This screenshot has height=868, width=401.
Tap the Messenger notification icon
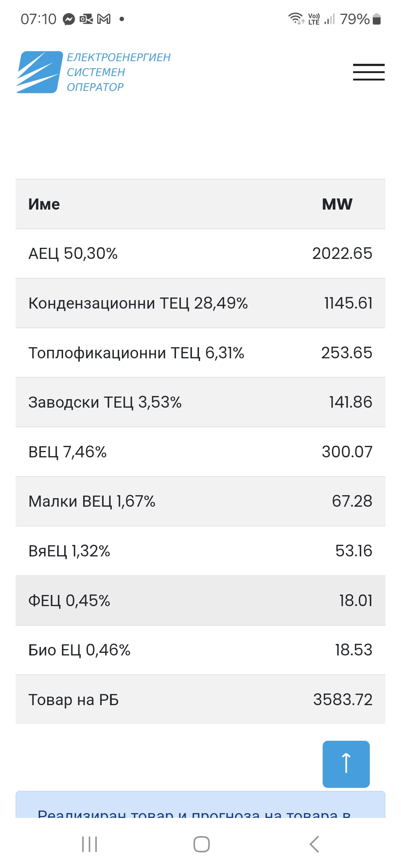pos(69,19)
